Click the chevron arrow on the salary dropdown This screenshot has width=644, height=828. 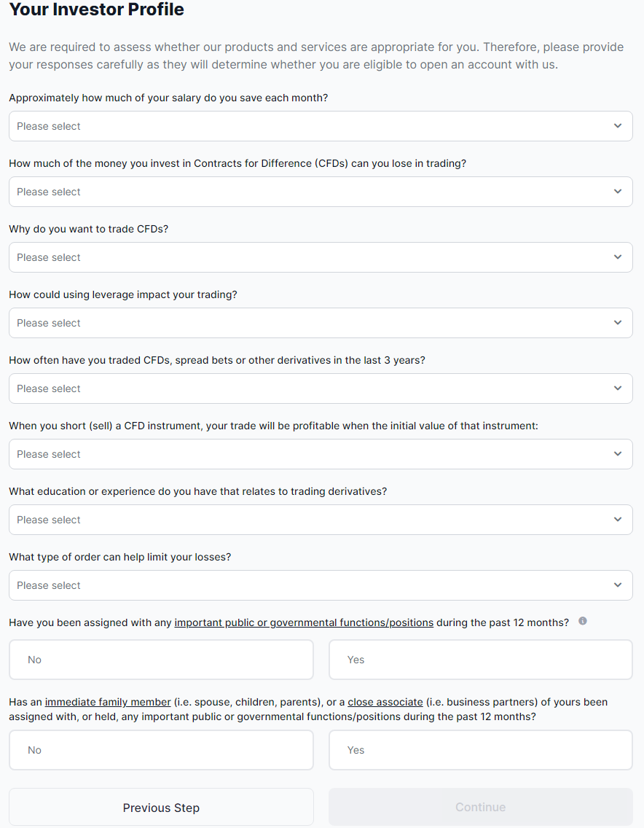point(618,126)
